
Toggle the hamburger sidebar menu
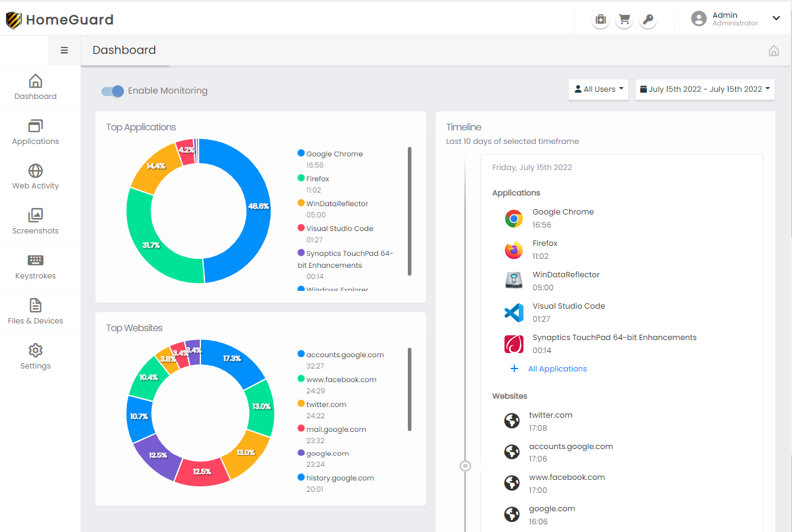pos(64,50)
